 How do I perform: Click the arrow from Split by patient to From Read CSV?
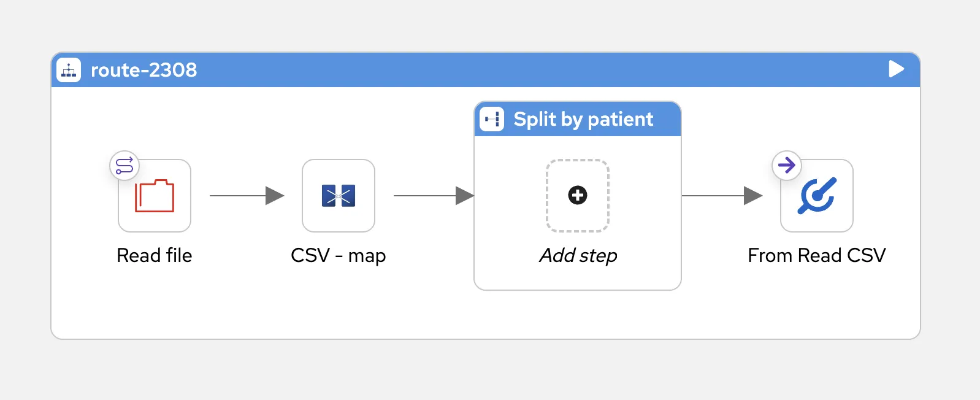tap(724, 196)
